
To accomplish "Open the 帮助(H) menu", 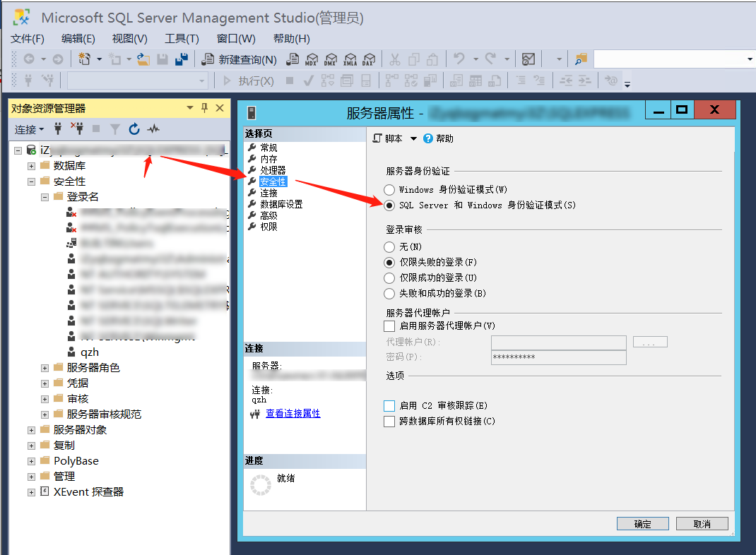I will [x=291, y=39].
